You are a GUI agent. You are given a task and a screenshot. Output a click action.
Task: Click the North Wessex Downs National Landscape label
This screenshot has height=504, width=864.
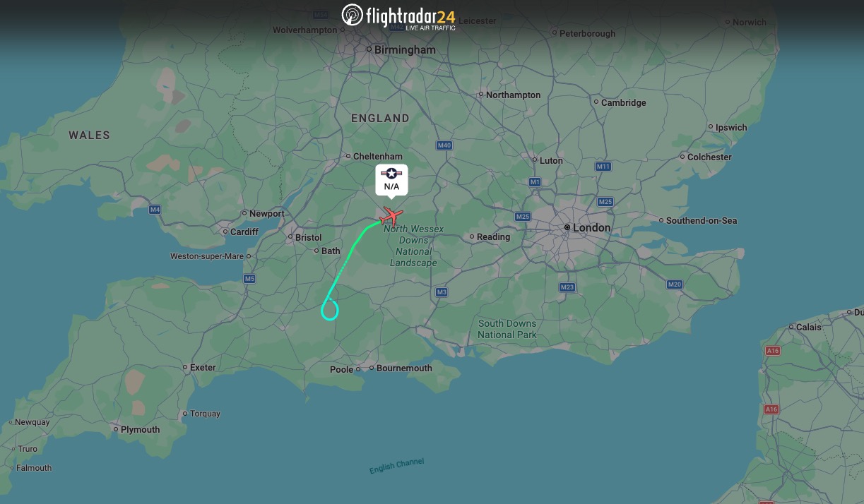pos(413,246)
